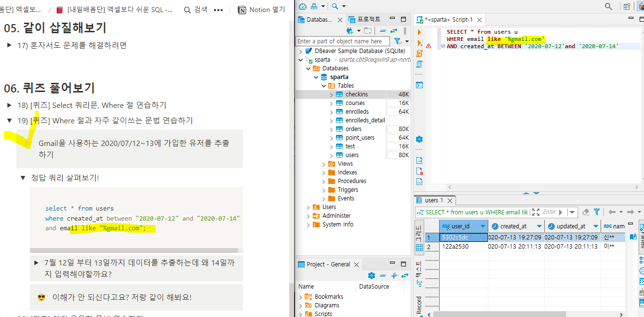Collapse Notion toggle '정답 쿼리 살펴보기!'
This screenshot has height=317, width=644.
coord(23,178)
